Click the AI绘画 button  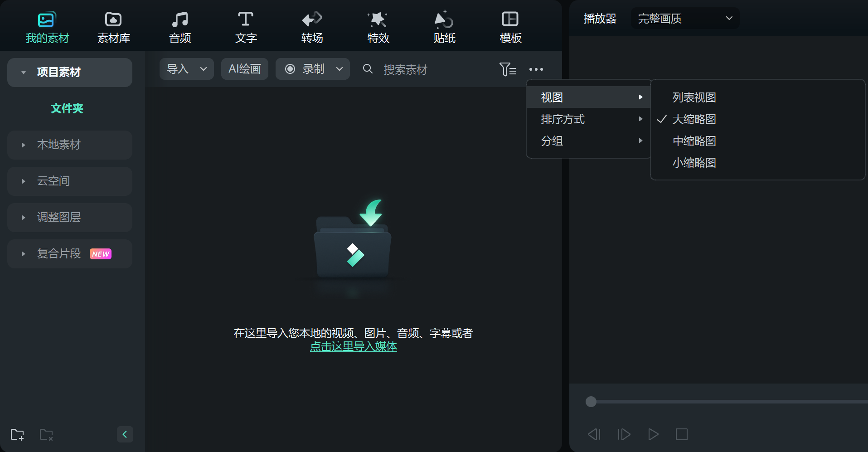click(244, 69)
